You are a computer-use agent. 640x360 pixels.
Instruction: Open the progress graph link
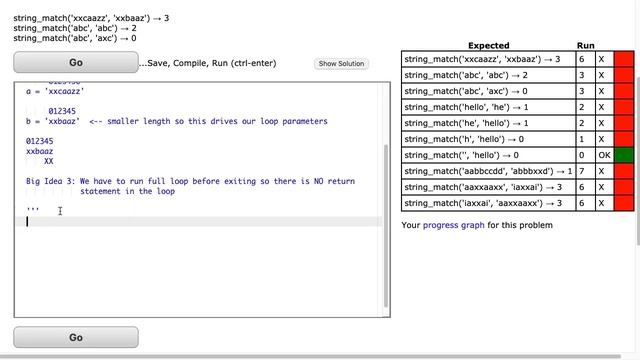453,225
